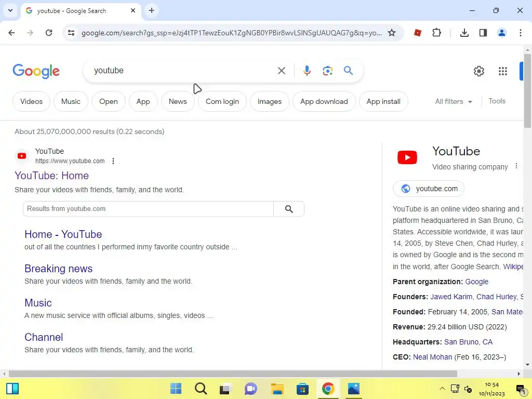Submit search with magnifier icon

pyautogui.click(x=348, y=71)
